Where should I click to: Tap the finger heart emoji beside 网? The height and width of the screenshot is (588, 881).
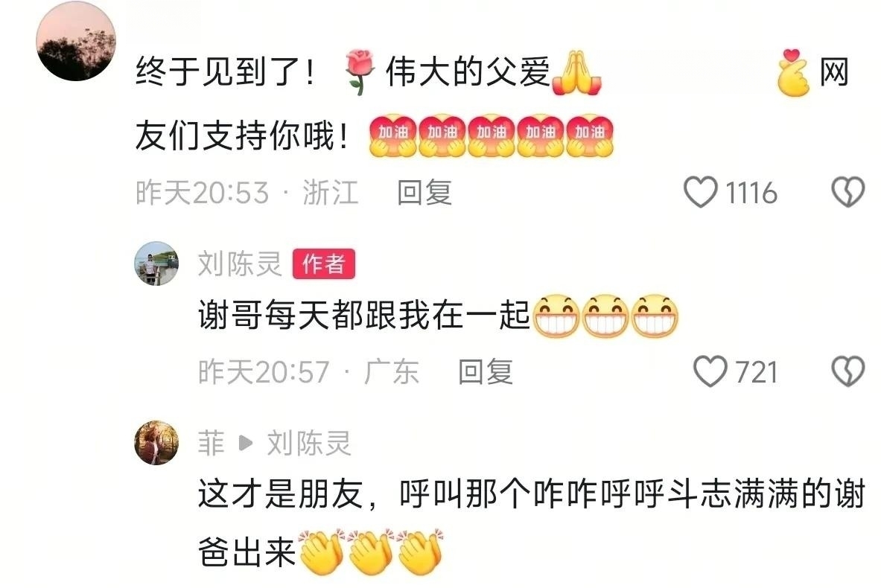pyautogui.click(x=793, y=72)
